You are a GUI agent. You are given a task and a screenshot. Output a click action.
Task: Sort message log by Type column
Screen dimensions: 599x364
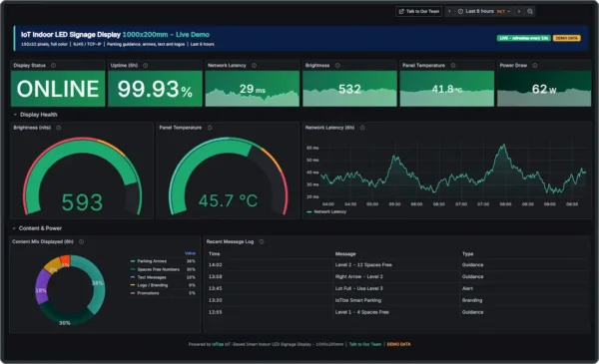point(467,253)
